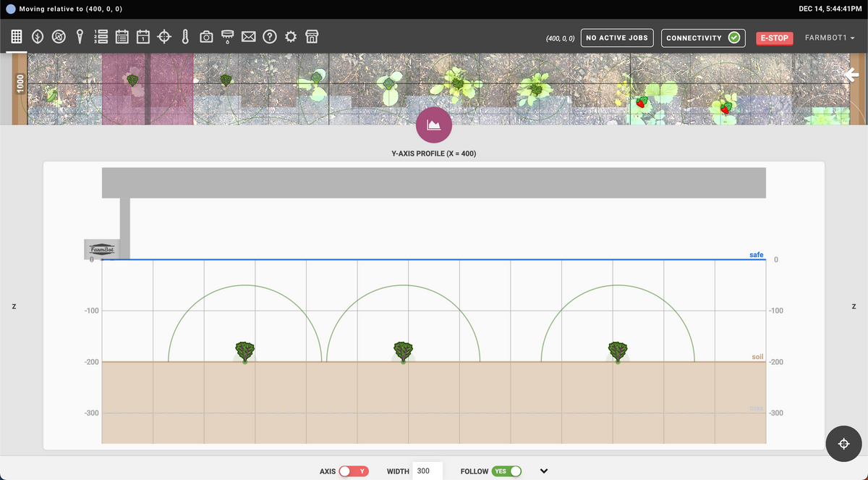Open the Connectivity status button

click(704, 38)
